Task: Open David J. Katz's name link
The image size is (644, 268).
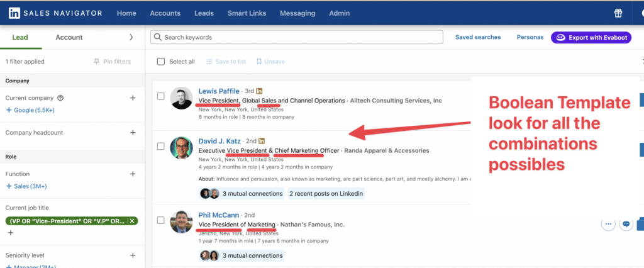Action: click(x=219, y=141)
